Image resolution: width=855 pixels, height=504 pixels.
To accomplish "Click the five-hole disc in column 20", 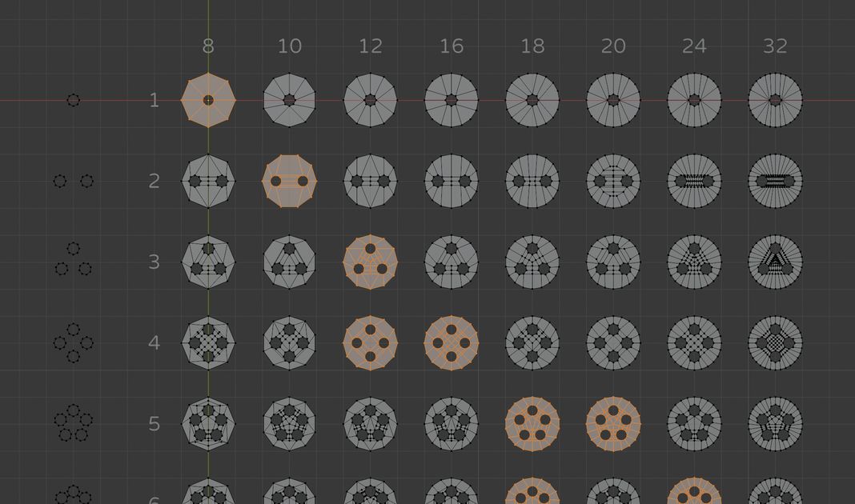I will [x=613, y=423].
